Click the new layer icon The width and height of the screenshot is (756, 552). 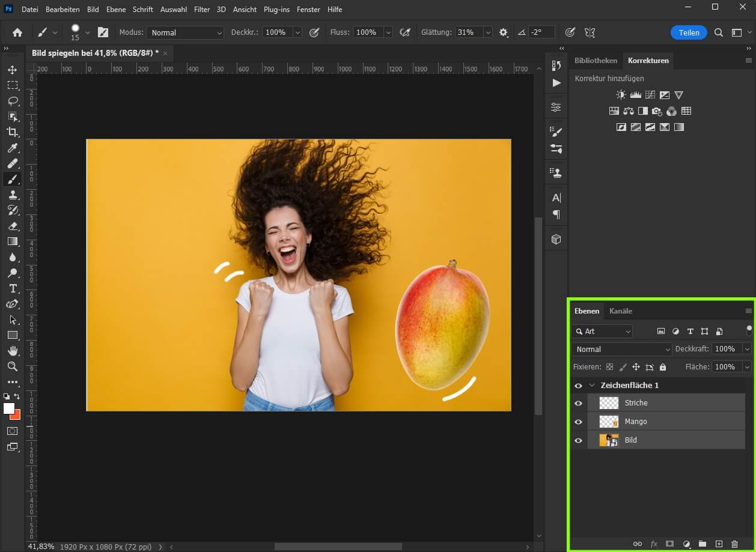[x=719, y=543]
